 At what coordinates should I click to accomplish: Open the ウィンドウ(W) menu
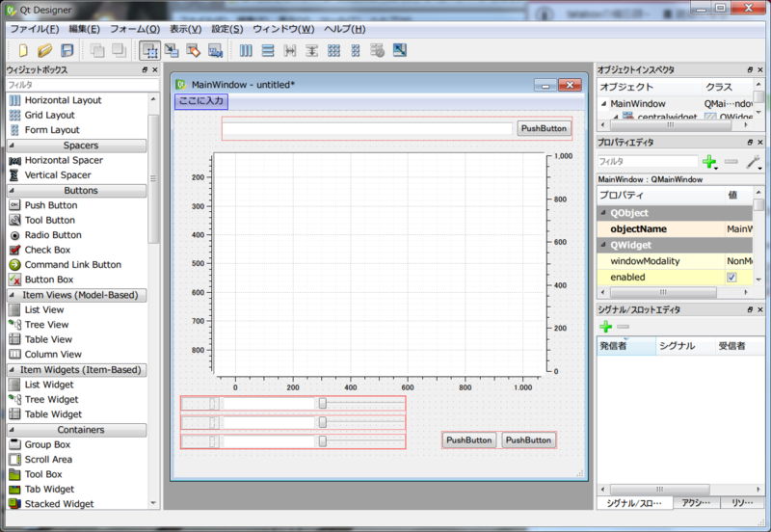tap(283, 29)
